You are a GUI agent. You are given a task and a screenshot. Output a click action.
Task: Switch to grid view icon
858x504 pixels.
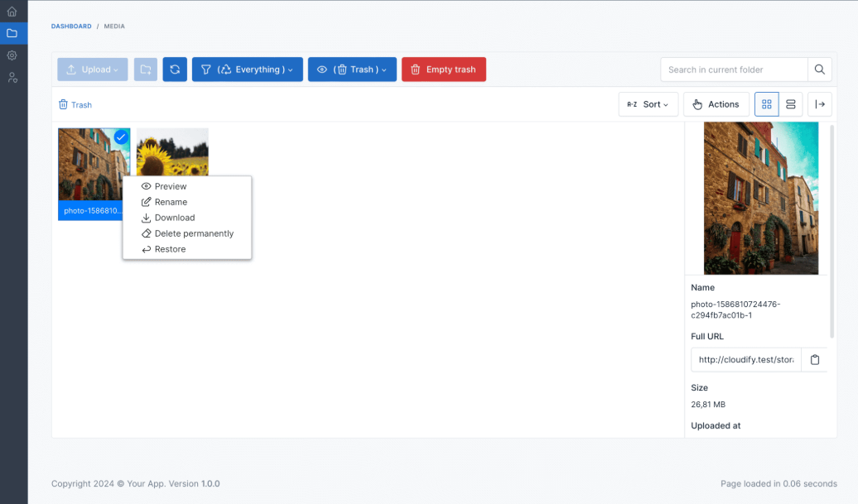767,104
